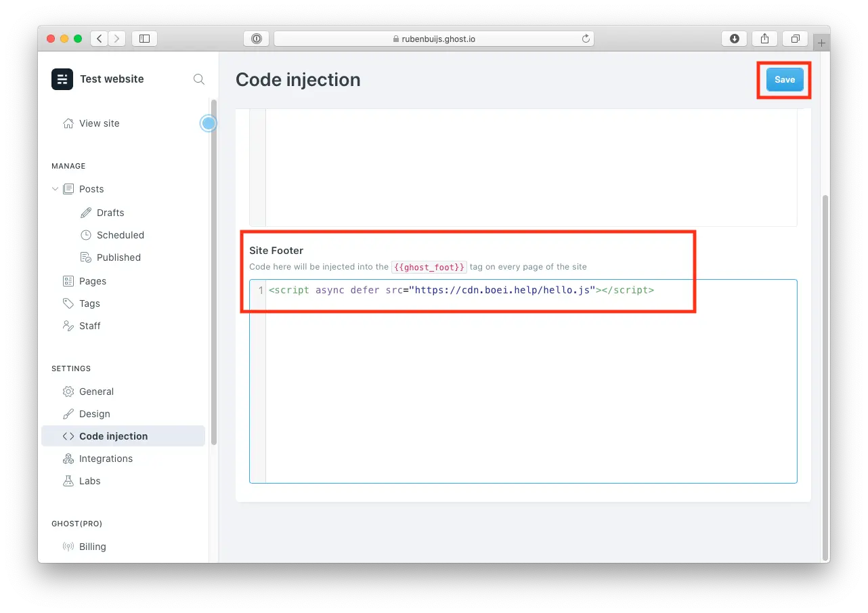Click the sidebar scrollbar
Viewport: 868px width, 613px height.
click(x=214, y=271)
